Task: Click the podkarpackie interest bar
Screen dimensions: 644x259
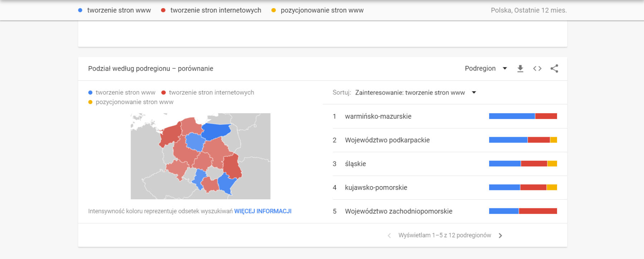Action: click(523, 140)
